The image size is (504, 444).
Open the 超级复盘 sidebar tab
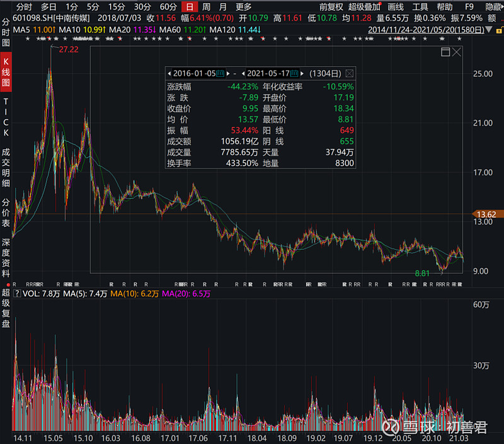pos(6,308)
